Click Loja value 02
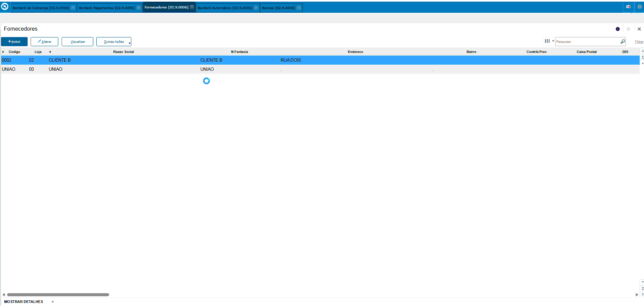644x306 pixels. (31, 60)
